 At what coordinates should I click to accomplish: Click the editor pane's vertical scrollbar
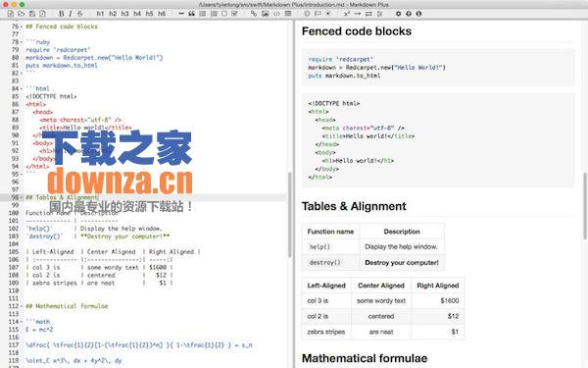[289, 215]
